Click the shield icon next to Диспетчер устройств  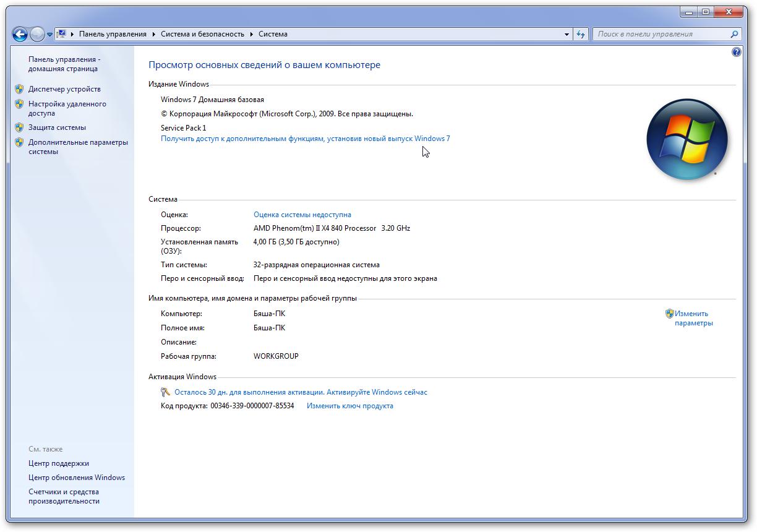19,89
